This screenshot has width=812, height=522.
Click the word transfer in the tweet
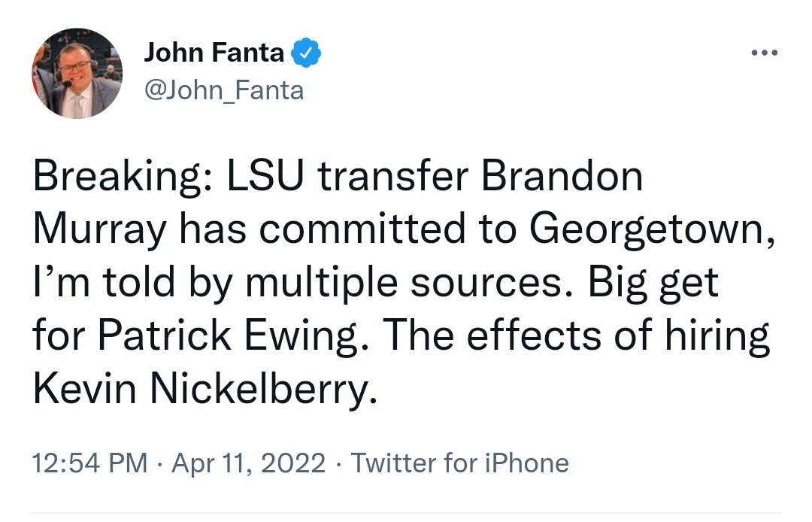392,176
